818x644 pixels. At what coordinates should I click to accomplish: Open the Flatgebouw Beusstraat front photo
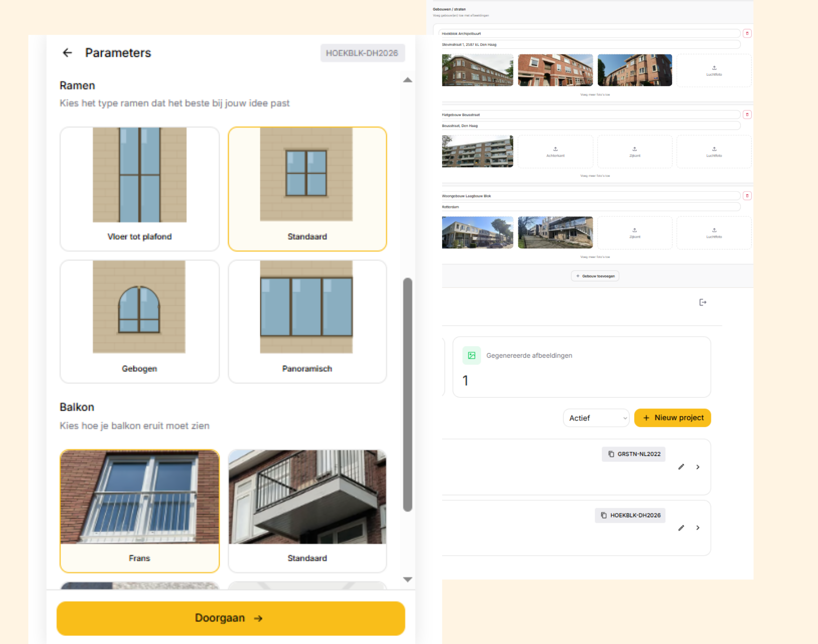pyautogui.click(x=478, y=151)
